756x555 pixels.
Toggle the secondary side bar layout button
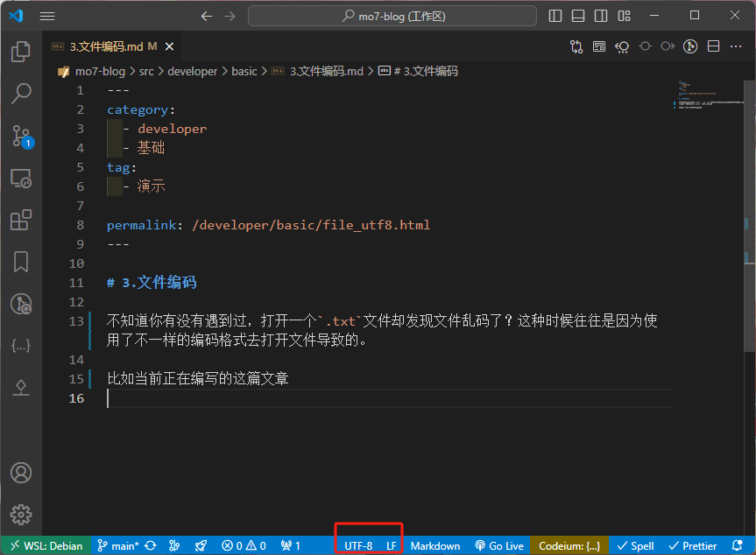click(601, 16)
